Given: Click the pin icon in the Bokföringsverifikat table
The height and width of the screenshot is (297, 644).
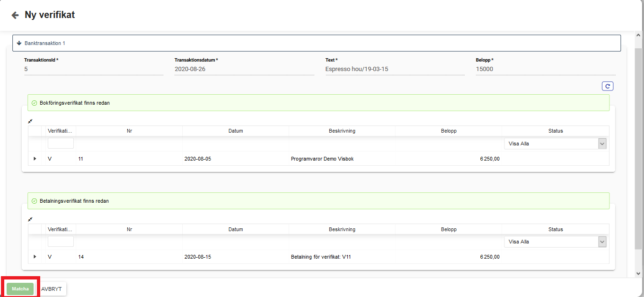Looking at the screenshot, I should [x=30, y=121].
